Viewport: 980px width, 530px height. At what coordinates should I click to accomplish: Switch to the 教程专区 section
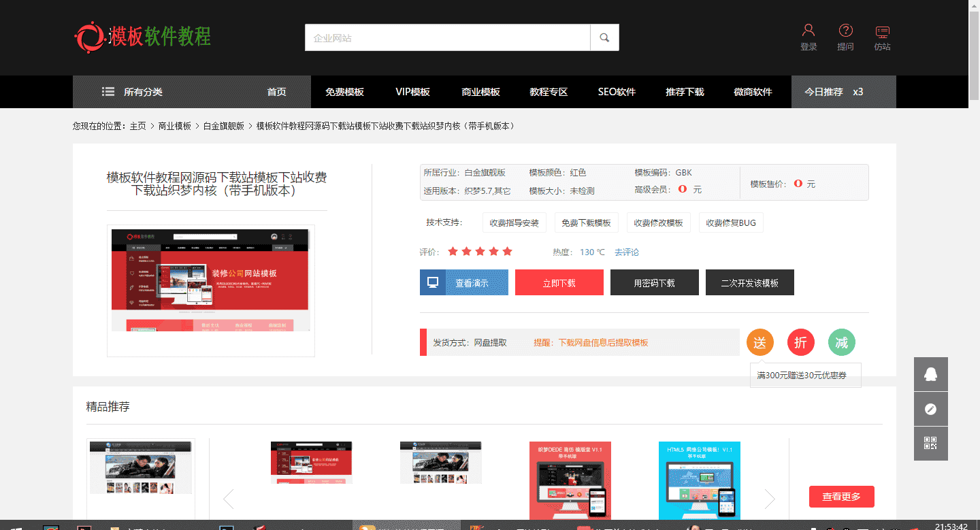coord(548,91)
